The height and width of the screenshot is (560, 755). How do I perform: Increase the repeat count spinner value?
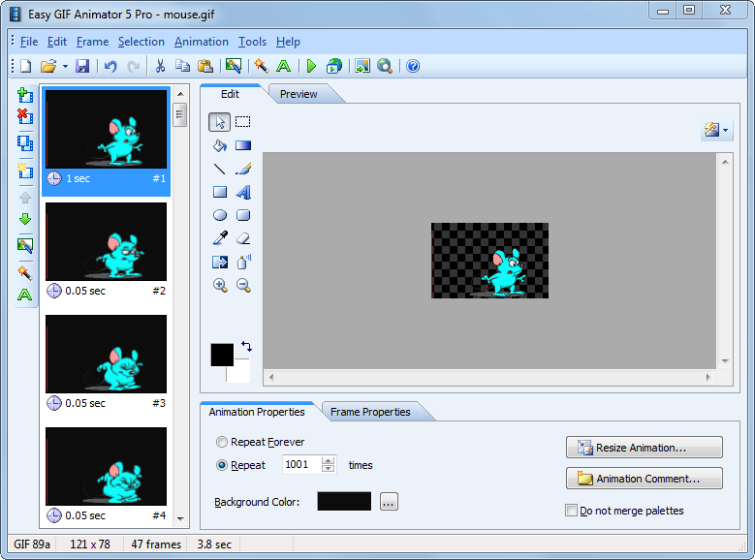click(x=329, y=461)
